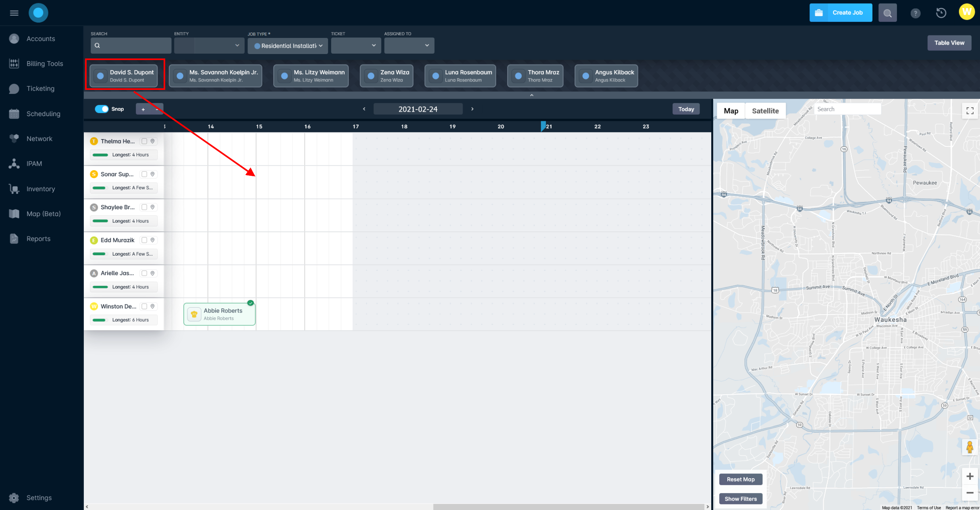Click the Map (Beta) icon

click(x=14, y=214)
